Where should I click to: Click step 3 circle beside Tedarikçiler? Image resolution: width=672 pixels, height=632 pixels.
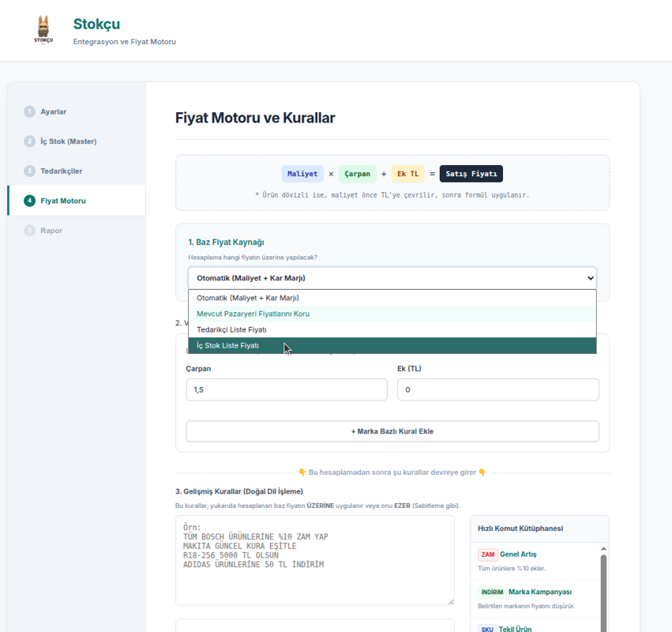[x=29, y=171]
